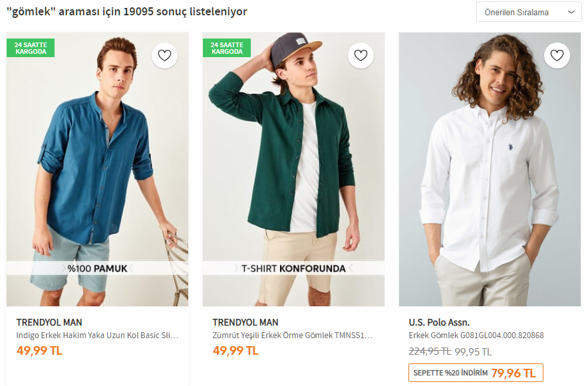Click the %100 Pamuk banner
588x386 pixels.
[97, 268]
